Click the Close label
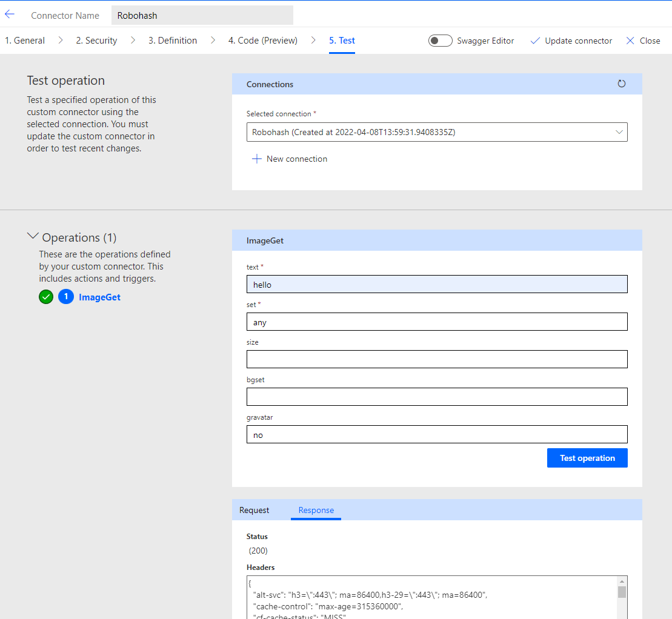 pos(650,41)
